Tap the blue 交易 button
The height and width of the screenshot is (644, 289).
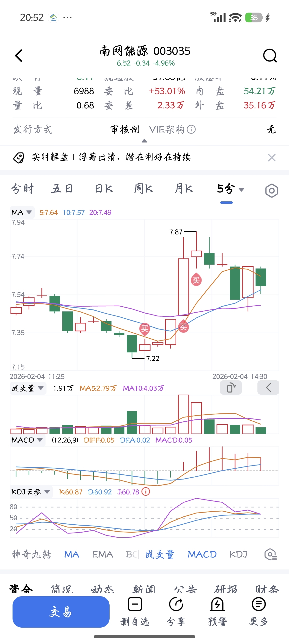[x=61, y=612]
